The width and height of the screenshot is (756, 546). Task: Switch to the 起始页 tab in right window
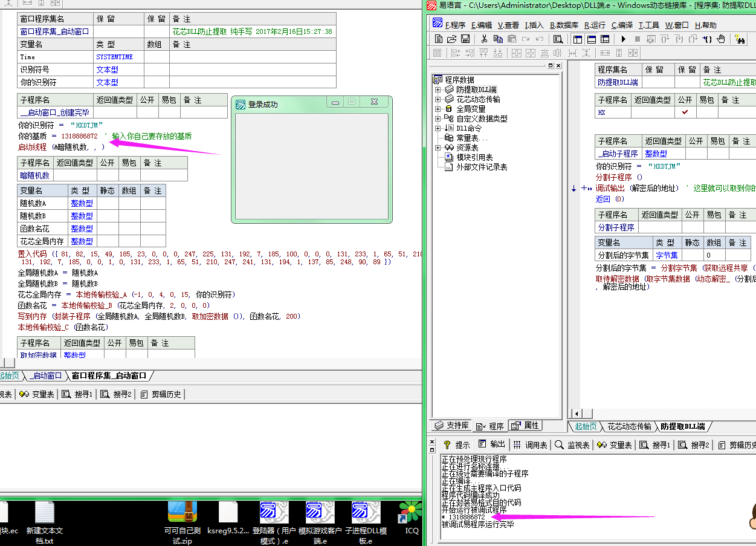585,426
